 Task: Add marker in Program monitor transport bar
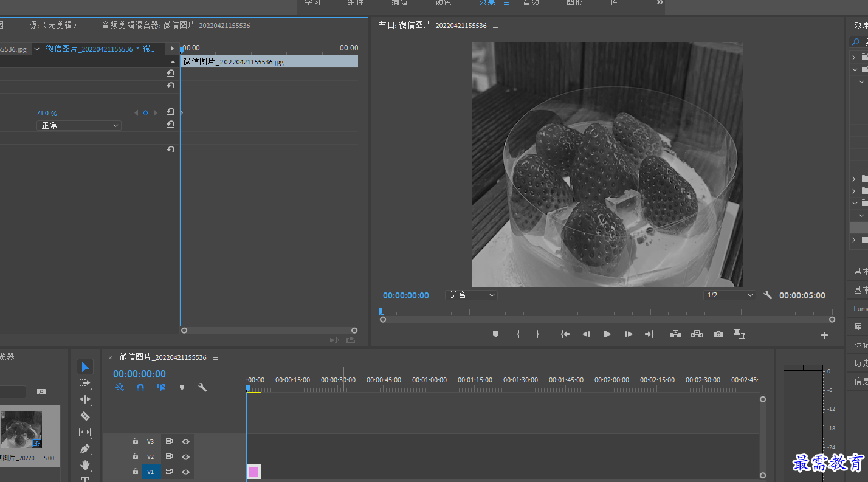tap(495, 334)
